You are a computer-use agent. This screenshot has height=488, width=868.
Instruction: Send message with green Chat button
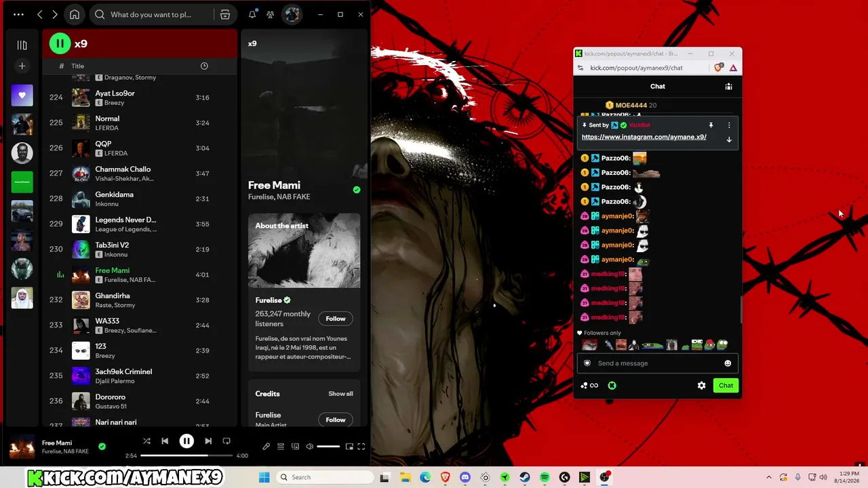pos(726,386)
